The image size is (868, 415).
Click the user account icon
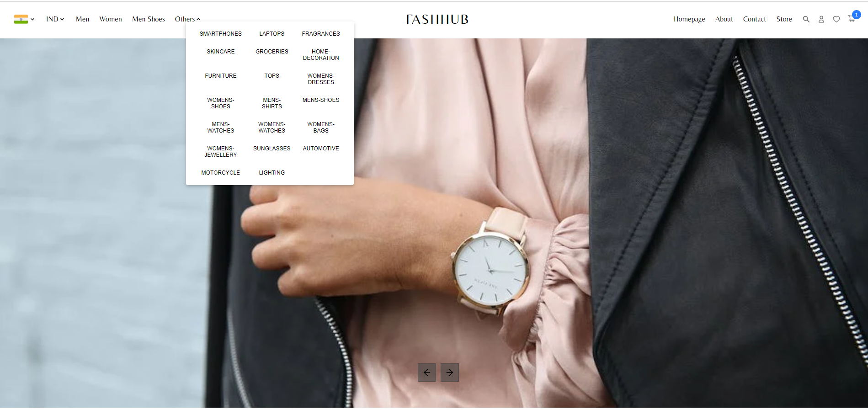tap(821, 19)
